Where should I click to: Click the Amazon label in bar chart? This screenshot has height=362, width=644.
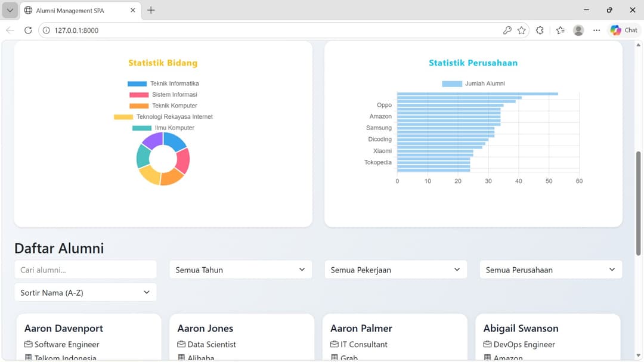click(380, 116)
